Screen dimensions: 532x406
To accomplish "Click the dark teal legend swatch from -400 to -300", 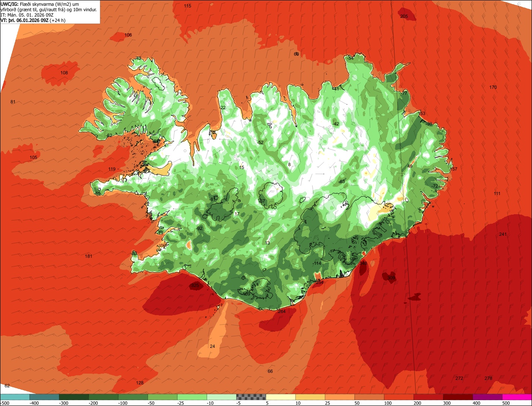I will click(x=44, y=397).
